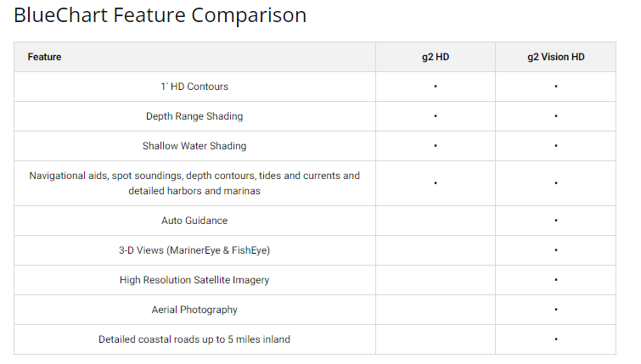Image resolution: width=641 pixels, height=364 pixels.
Task: Select the 1' HD Contours row label
Action: coord(194,87)
